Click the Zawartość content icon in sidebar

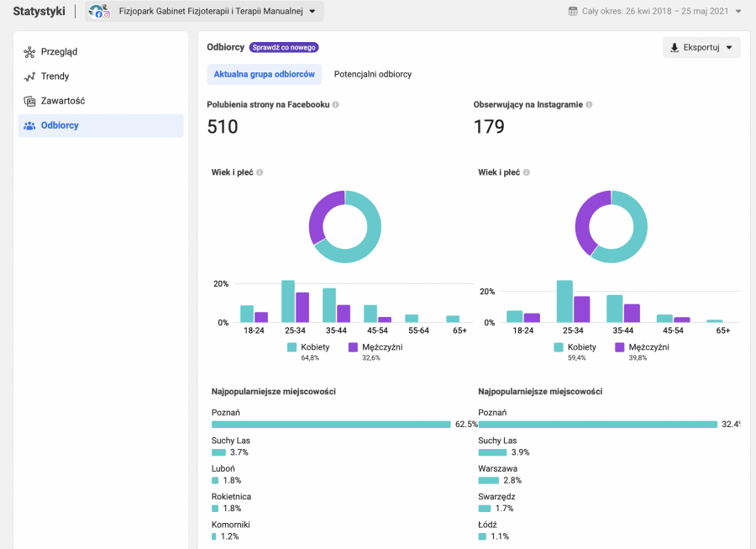coord(29,101)
